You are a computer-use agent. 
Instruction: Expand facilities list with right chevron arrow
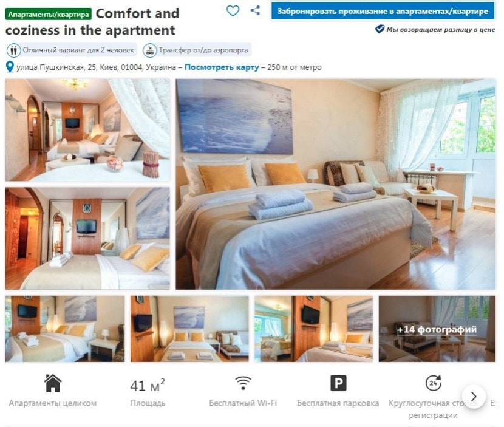point(474,397)
